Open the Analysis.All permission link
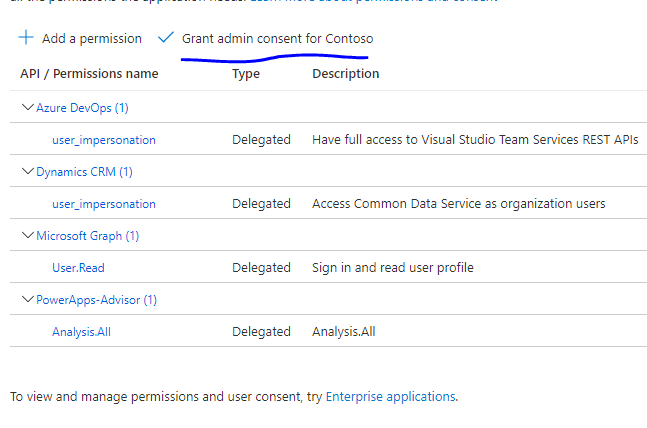This screenshot has height=428, width=647. pyautogui.click(x=81, y=332)
